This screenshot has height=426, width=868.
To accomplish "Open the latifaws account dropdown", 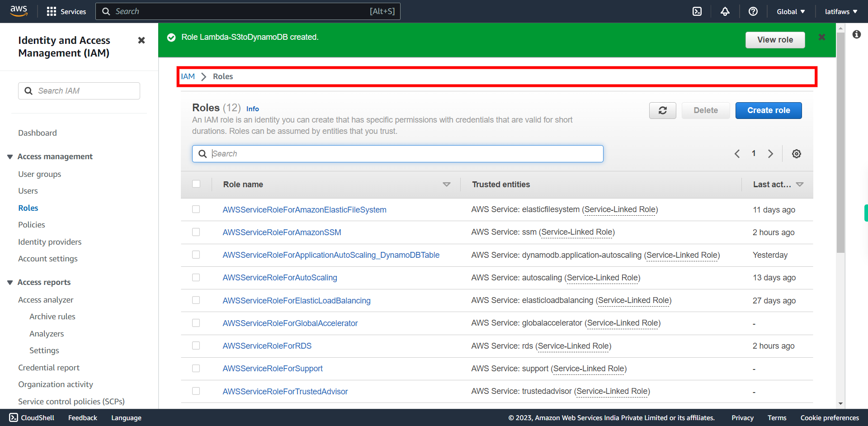I will click(x=841, y=11).
